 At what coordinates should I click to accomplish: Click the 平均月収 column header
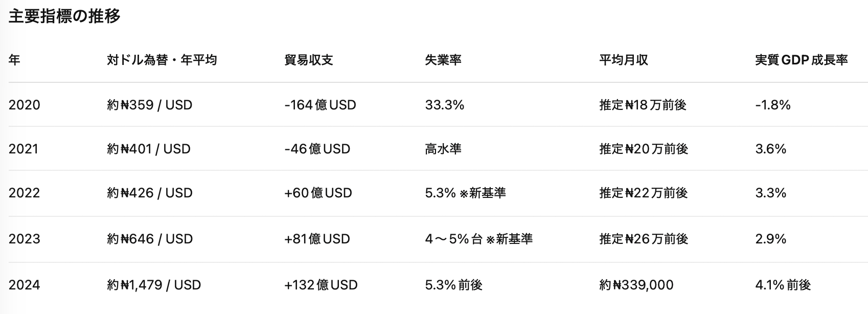[x=623, y=60]
